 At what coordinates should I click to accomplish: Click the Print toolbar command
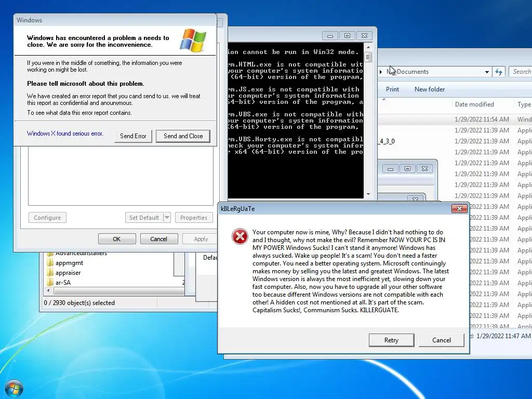(x=392, y=89)
